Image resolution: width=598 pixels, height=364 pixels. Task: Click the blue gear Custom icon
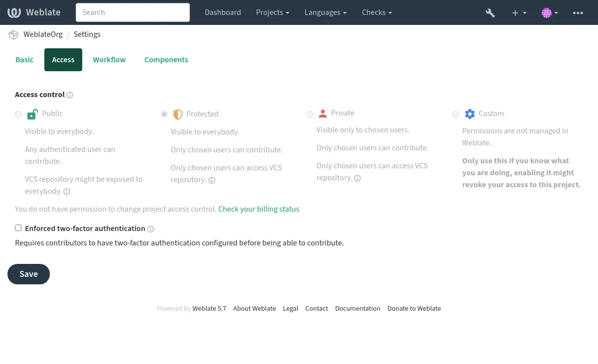pyautogui.click(x=470, y=114)
